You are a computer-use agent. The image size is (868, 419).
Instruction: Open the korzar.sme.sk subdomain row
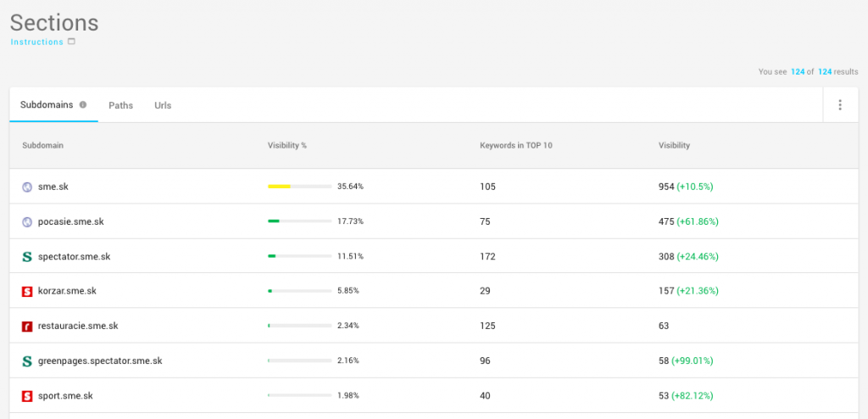(434, 290)
